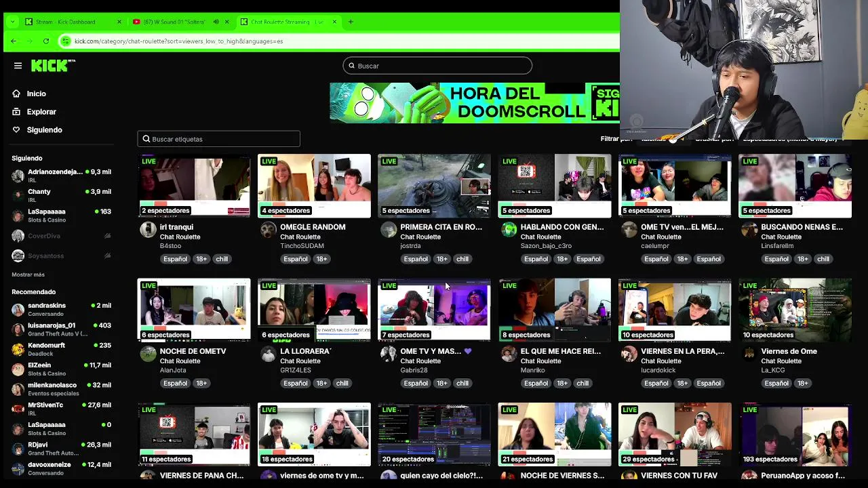Image resolution: width=868 pixels, height=488 pixels.
Task: Open offline CoverDiva channel
Action: coord(61,236)
